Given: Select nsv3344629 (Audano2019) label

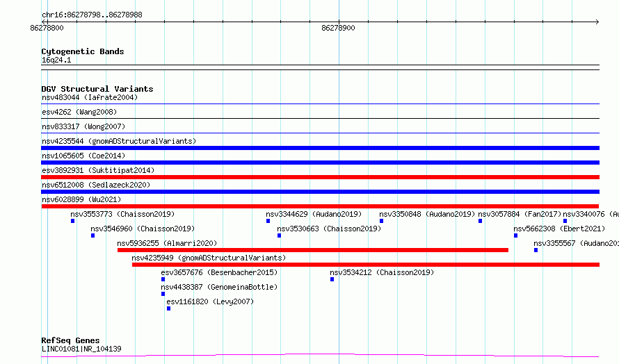Looking at the screenshot, I should click(x=314, y=214).
